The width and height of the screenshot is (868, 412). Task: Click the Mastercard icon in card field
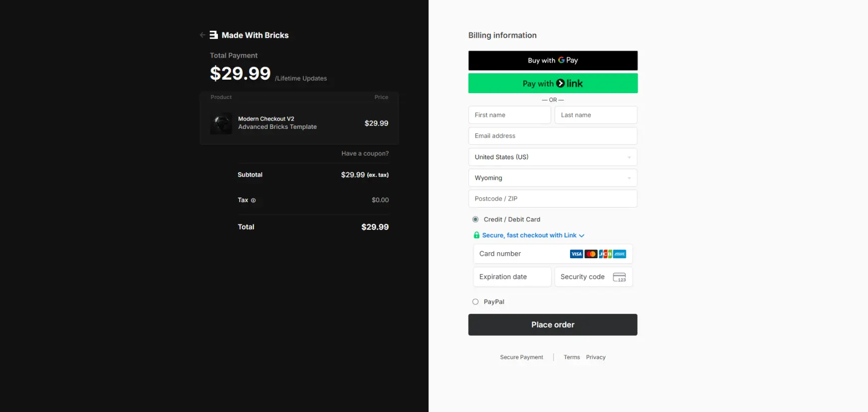[590, 254]
